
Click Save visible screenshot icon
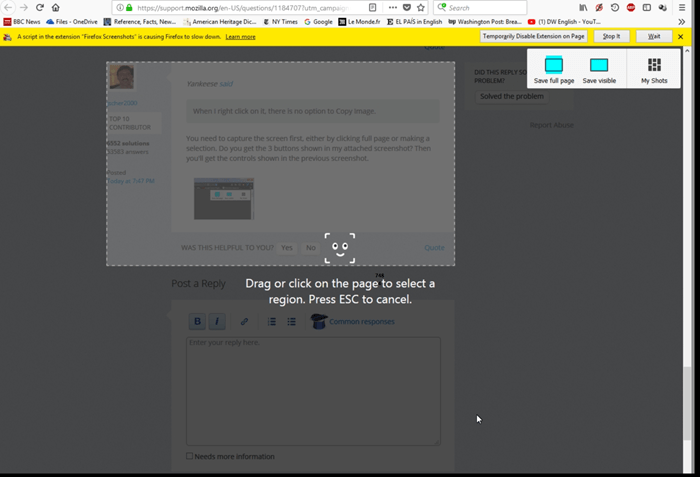coord(599,69)
